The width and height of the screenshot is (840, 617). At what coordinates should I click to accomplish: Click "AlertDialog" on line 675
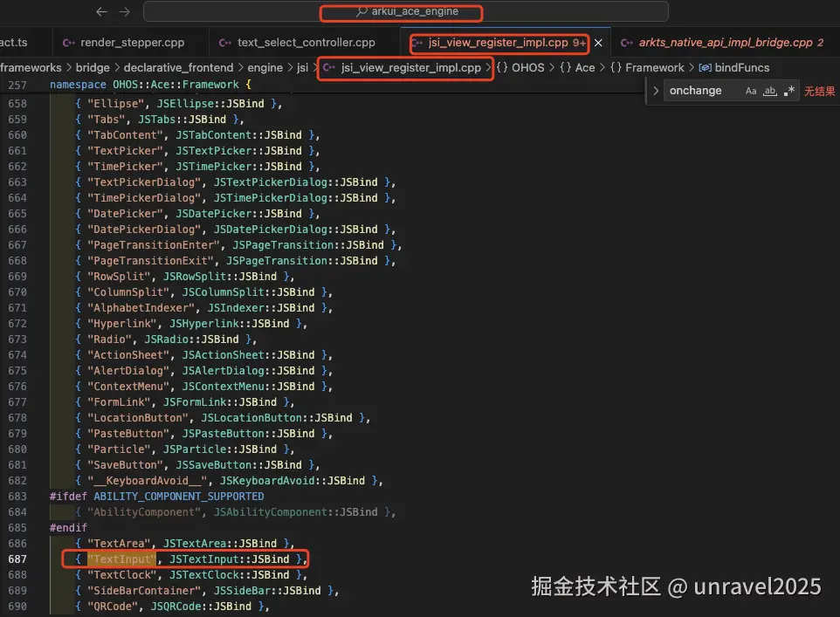(x=128, y=371)
